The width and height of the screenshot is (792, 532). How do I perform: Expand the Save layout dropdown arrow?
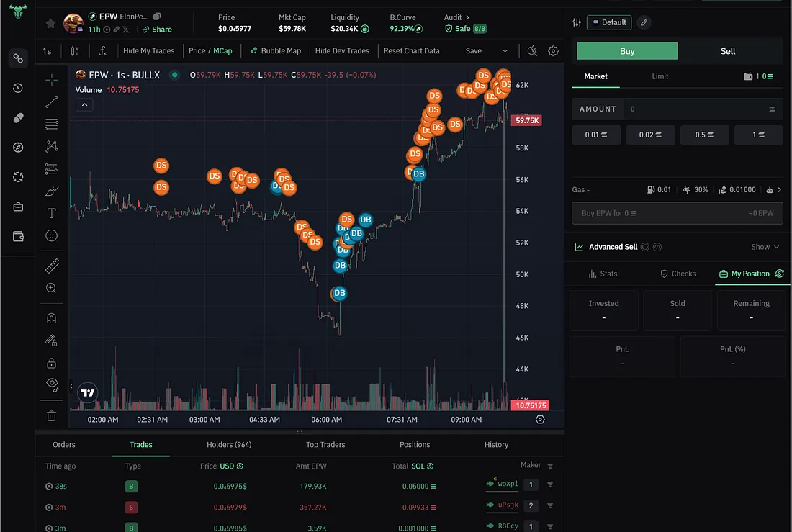[505, 51]
